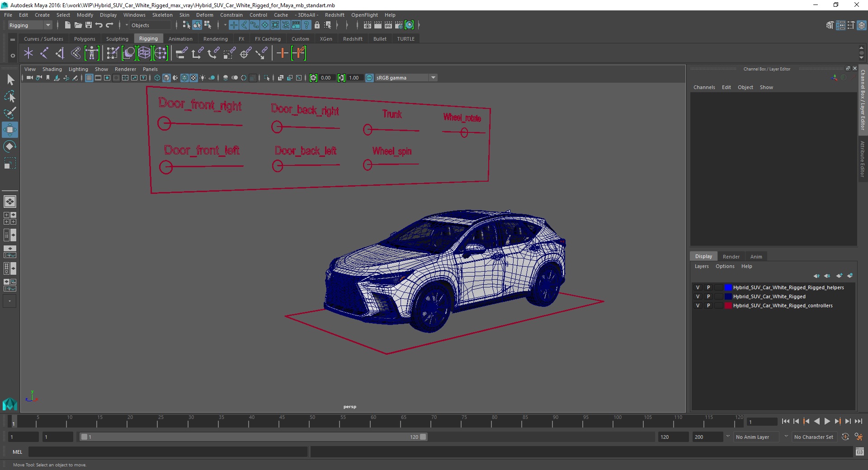Image resolution: width=868 pixels, height=470 pixels.
Task: Open the Deform menu
Action: point(204,15)
